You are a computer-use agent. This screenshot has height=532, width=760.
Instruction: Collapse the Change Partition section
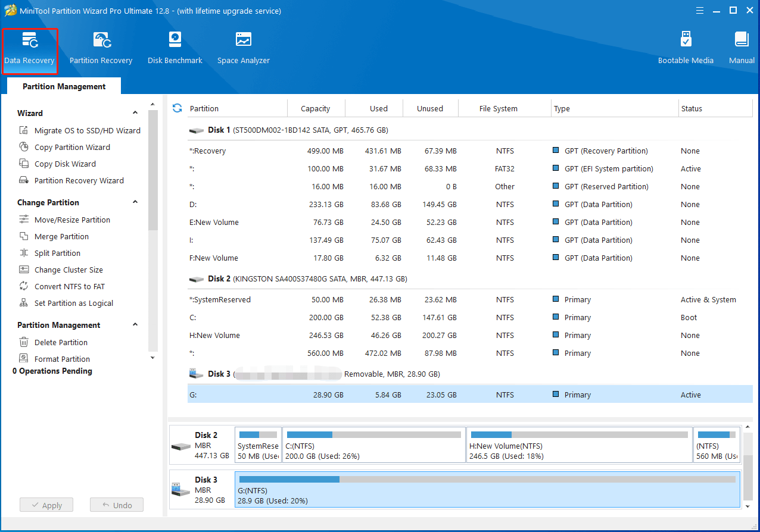[x=135, y=202]
